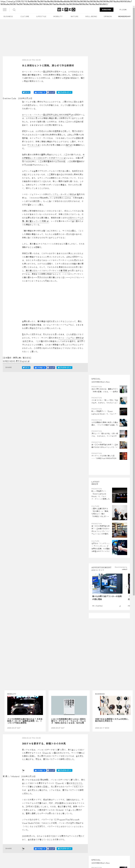Open the WIRED NEWS original English link
The width and height of the screenshot is (135, 868).
tap(16, 361)
